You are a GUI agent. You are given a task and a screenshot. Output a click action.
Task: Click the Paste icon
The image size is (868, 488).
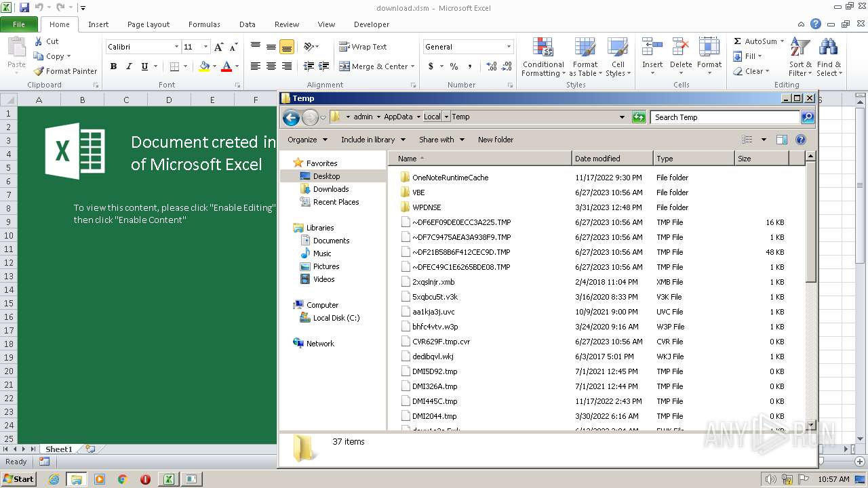[x=16, y=47]
